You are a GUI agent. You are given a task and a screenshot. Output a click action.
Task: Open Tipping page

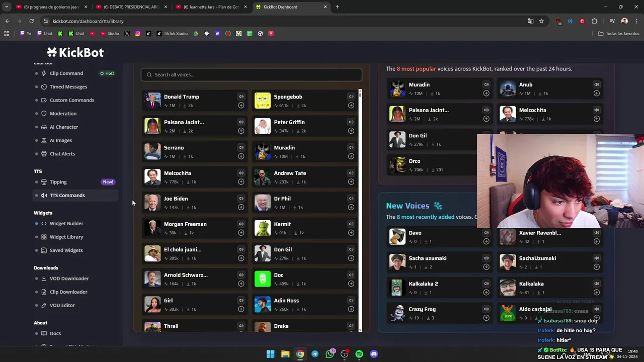tap(58, 182)
